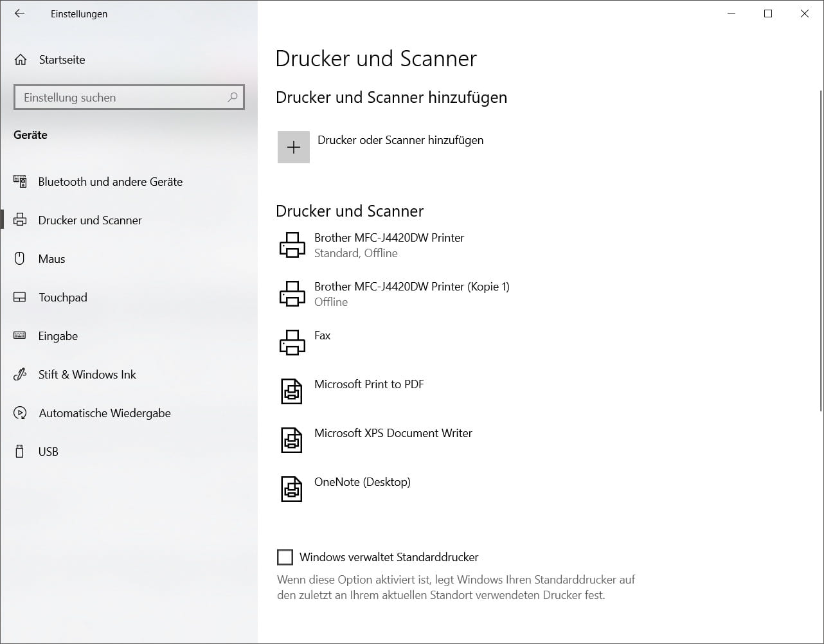Screen dimensions: 824x644
Task: Click the Fax printer icon
Action: [x=292, y=342]
